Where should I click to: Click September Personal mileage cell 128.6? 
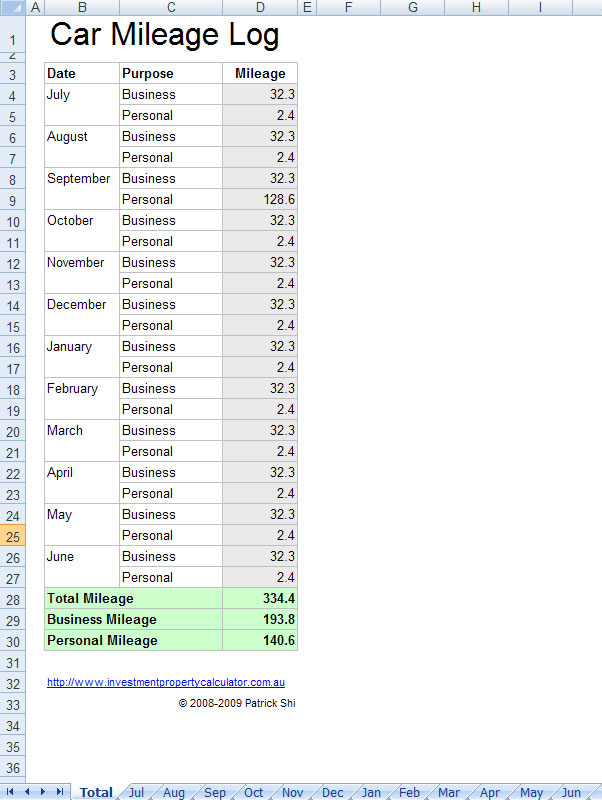point(260,199)
